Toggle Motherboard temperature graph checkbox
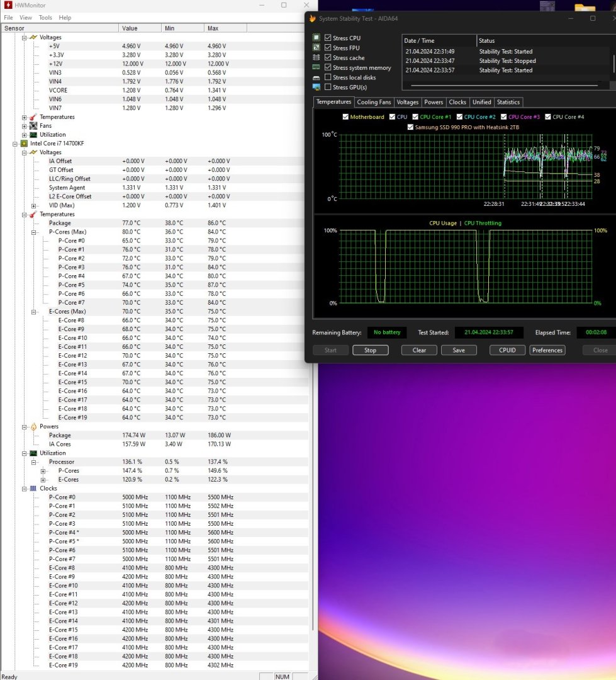 [x=345, y=116]
